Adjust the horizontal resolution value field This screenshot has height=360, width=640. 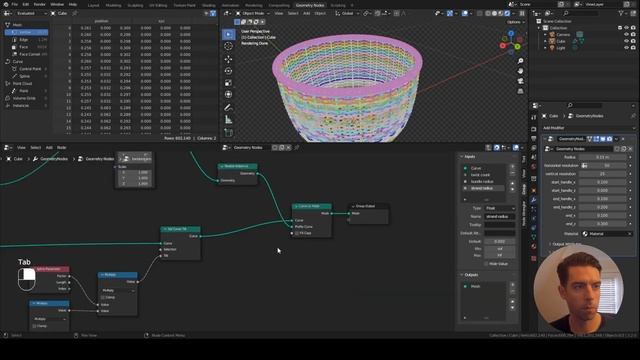coord(605,165)
